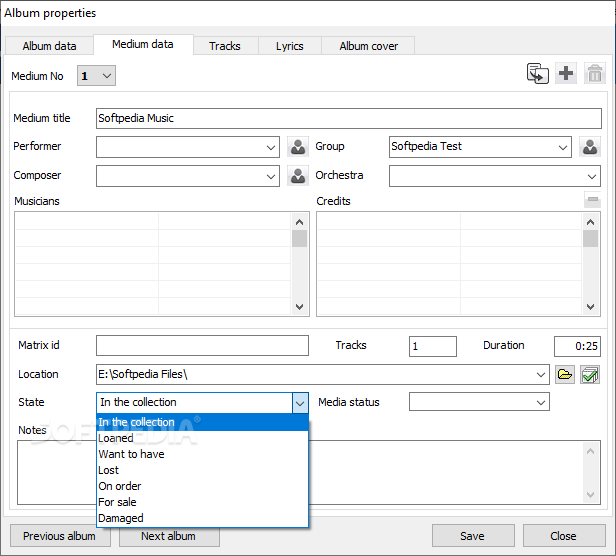The height and width of the screenshot is (556, 616).
Task: Select the Medium data tab
Action: tap(143, 44)
